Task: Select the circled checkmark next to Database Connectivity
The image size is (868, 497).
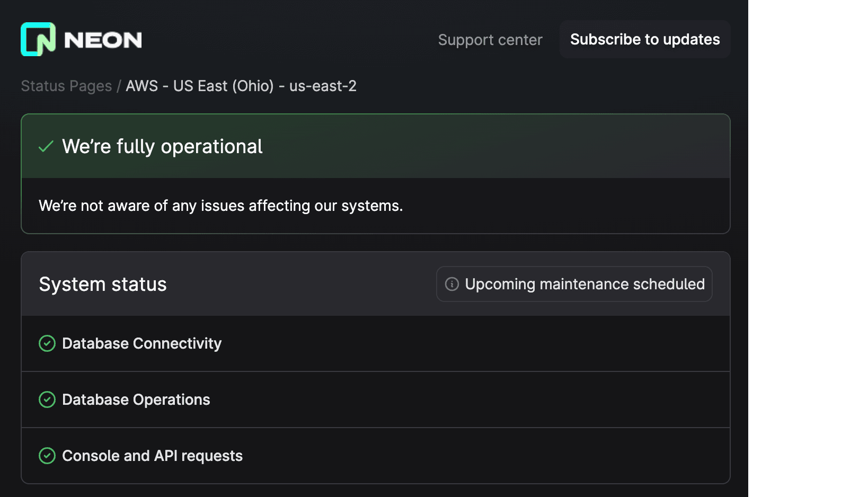Action: [47, 343]
